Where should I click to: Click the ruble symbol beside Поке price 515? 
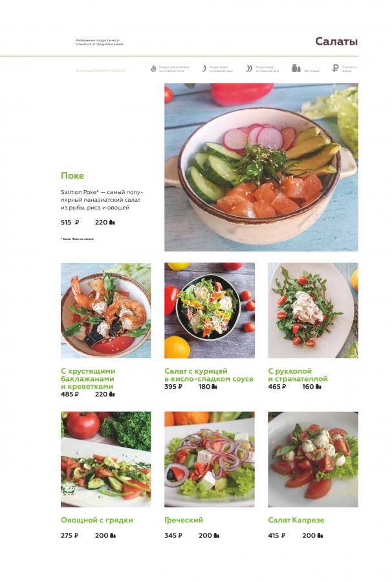pyautogui.click(x=77, y=222)
